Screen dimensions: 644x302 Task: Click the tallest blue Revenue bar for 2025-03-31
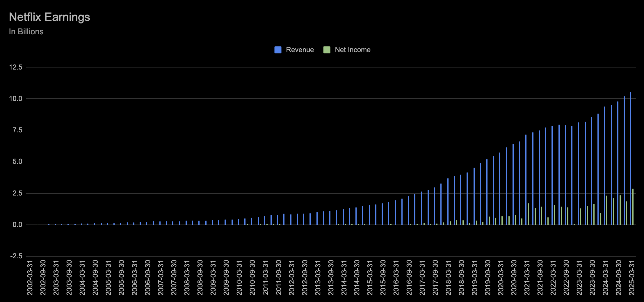click(x=631, y=159)
